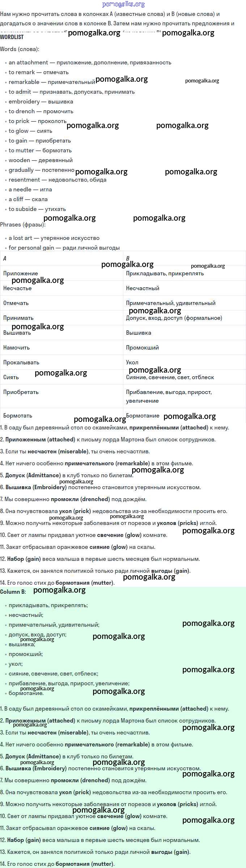Image resolution: width=246 pixels, height=868 pixels.
Task: Select the "resentment — недовольство, обида" entry
Action: (57, 180)
